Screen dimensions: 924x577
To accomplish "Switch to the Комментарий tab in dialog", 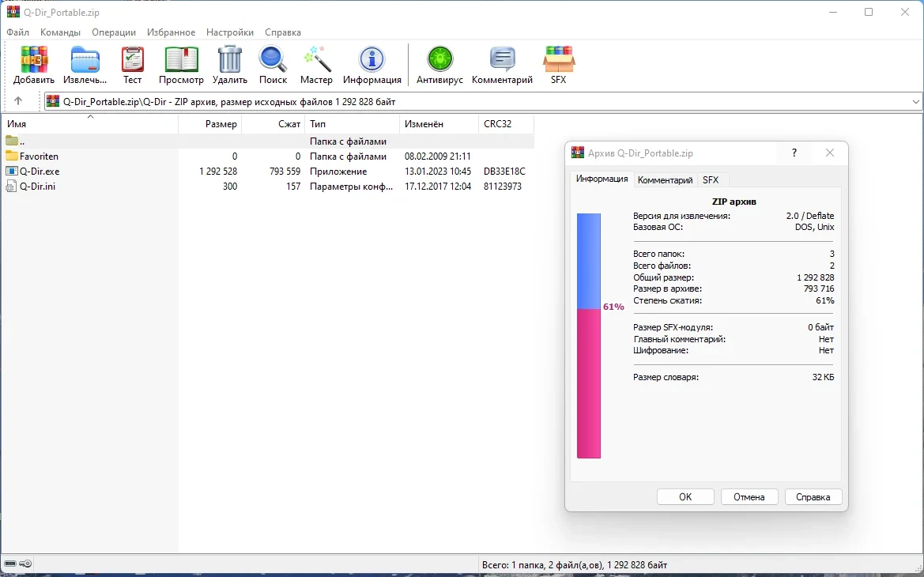I will click(x=666, y=179).
